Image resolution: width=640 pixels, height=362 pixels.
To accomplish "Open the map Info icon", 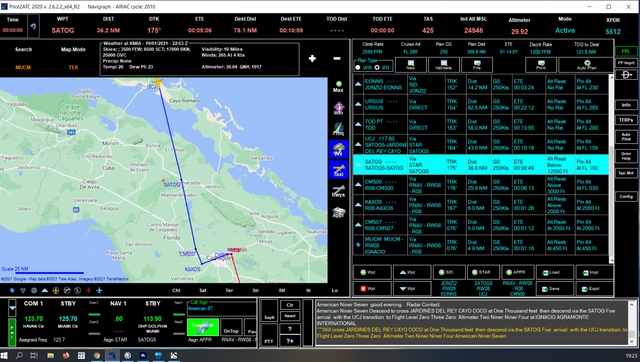I will point(339,108).
